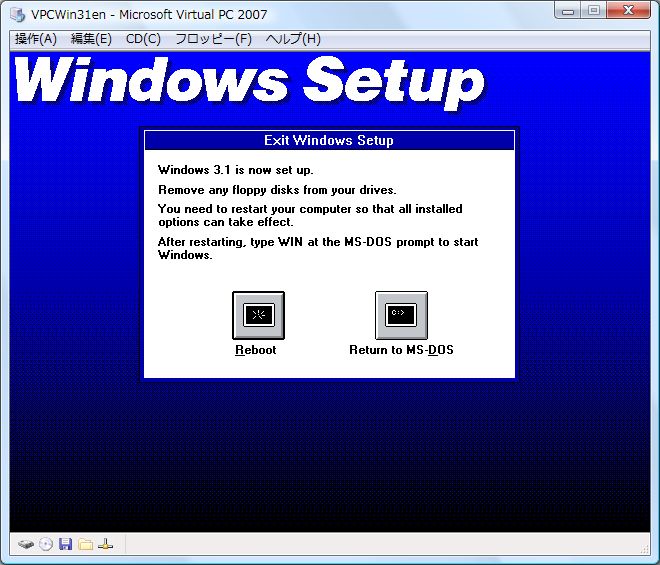Click the Reboot text label

coord(256,350)
